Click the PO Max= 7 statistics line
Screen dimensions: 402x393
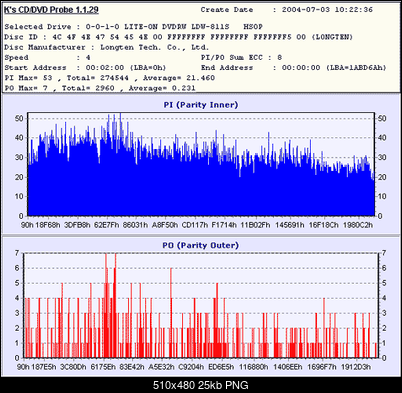(100, 88)
